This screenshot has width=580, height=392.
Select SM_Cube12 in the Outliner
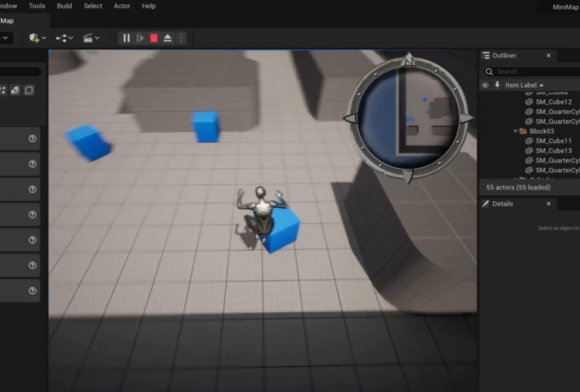click(553, 102)
